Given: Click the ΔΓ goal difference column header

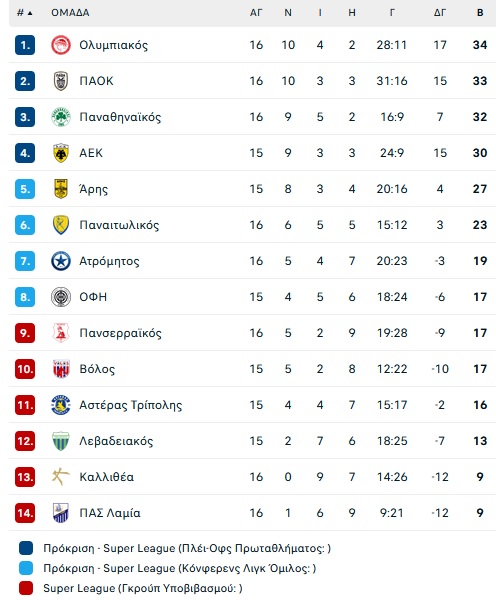Looking at the screenshot, I should 440,13.
